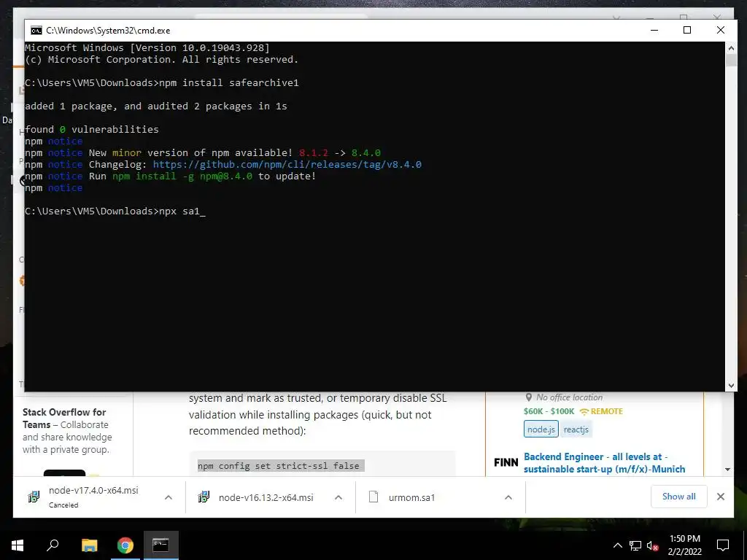Click 'found 0 vulnerabilities' line
747x560 pixels.
coord(91,130)
